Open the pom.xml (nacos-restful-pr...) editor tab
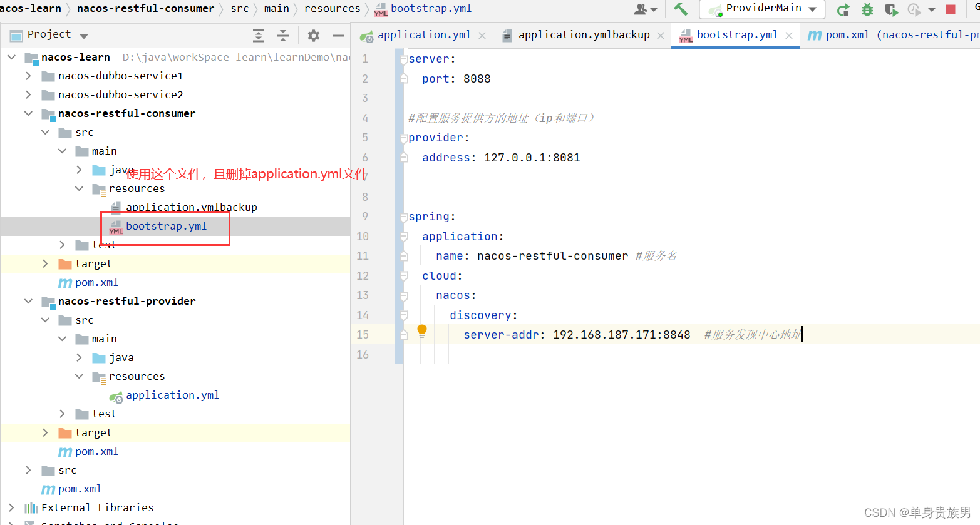Image resolution: width=980 pixels, height=525 pixels. tap(894, 35)
